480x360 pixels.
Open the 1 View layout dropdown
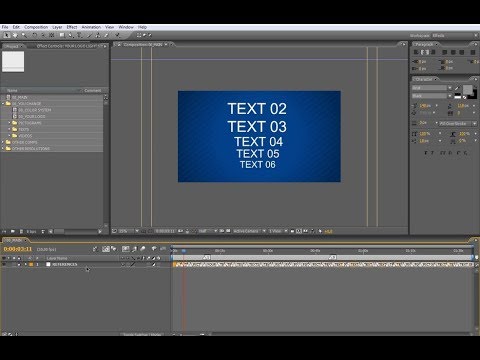pyautogui.click(x=278, y=231)
